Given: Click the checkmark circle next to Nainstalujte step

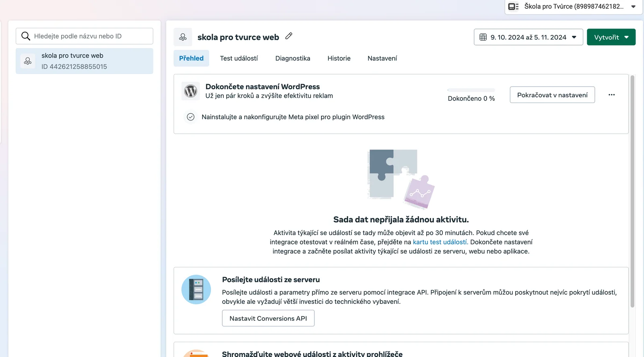Looking at the screenshot, I should click(191, 117).
